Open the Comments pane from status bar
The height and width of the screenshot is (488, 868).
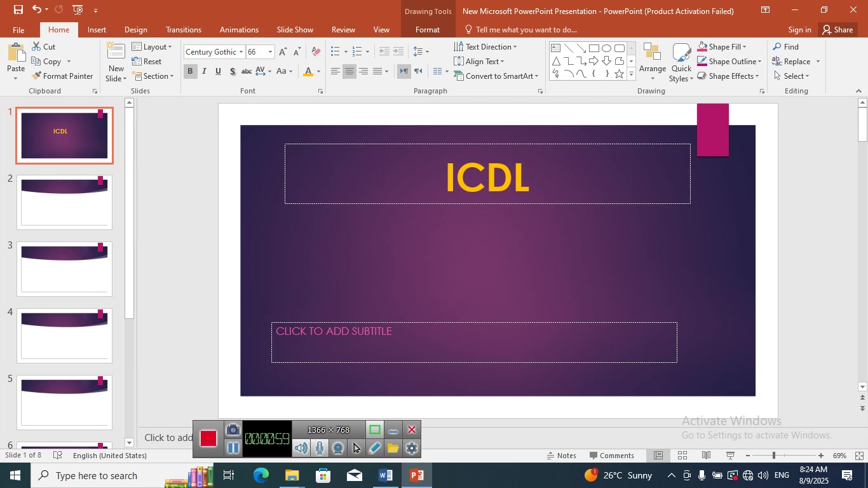[x=611, y=456]
